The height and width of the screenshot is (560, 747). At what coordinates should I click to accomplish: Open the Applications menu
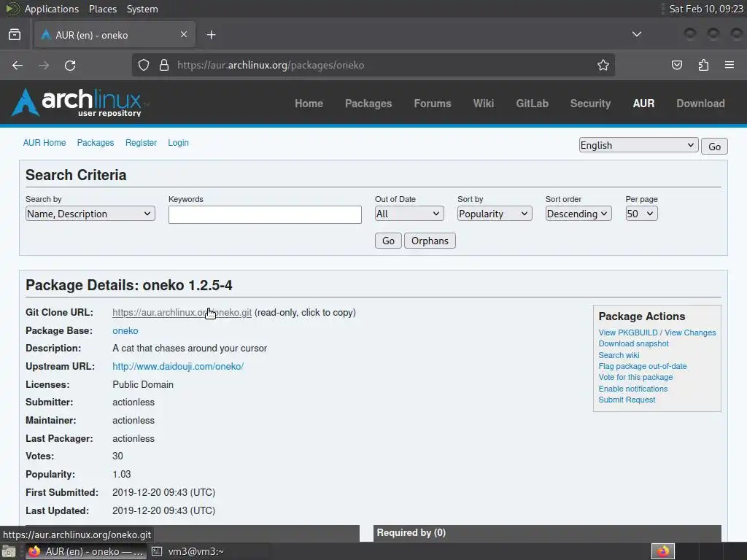(x=52, y=9)
